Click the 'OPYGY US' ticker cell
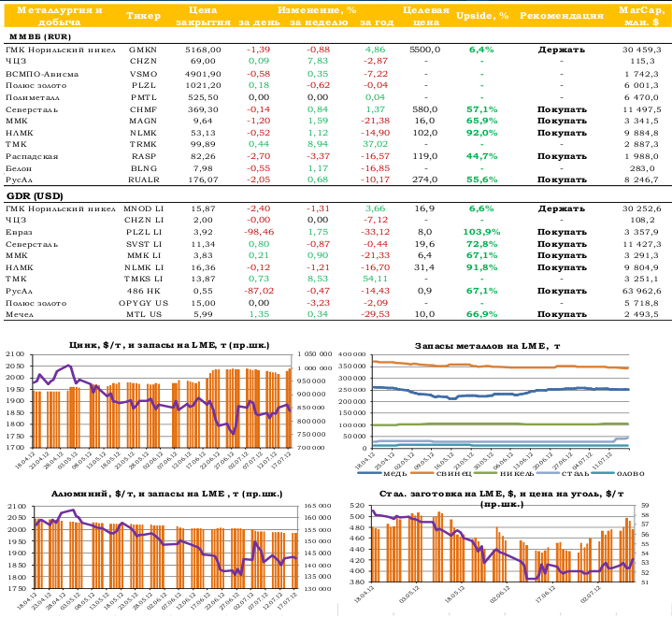 [x=143, y=303]
